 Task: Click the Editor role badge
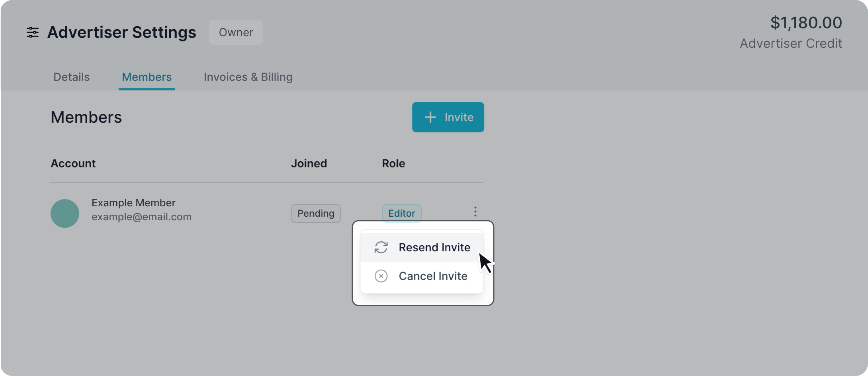[402, 213]
